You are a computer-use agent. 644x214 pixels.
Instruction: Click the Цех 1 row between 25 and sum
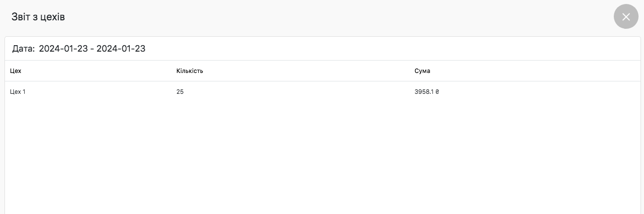297,92
